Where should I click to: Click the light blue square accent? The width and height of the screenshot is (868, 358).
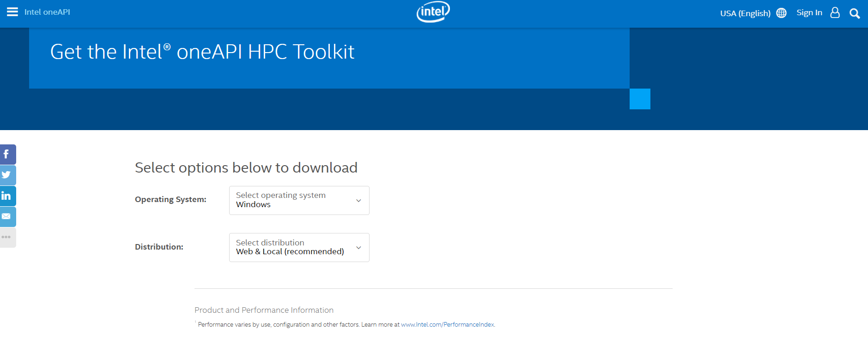click(640, 99)
